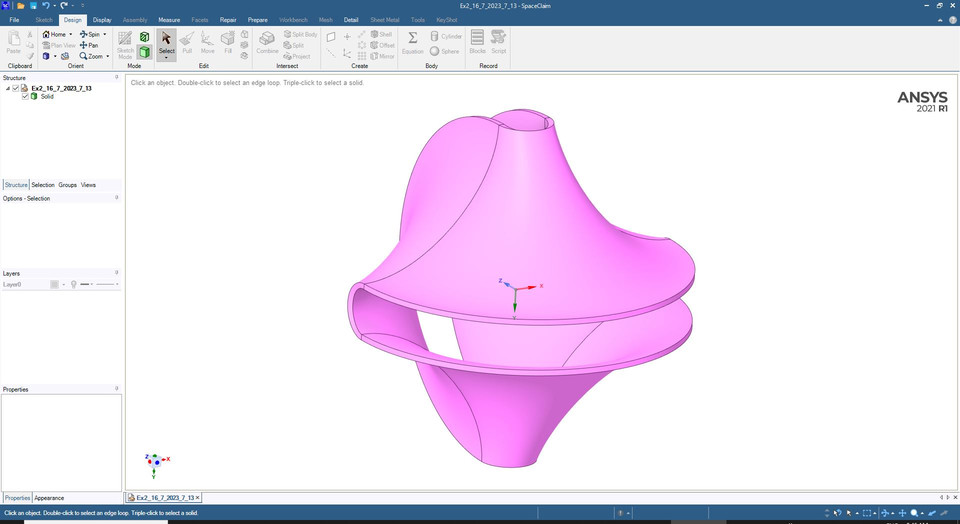Select the Ex2_16_7_2023_7_13 document tab
The height and width of the screenshot is (524, 960).
163,498
